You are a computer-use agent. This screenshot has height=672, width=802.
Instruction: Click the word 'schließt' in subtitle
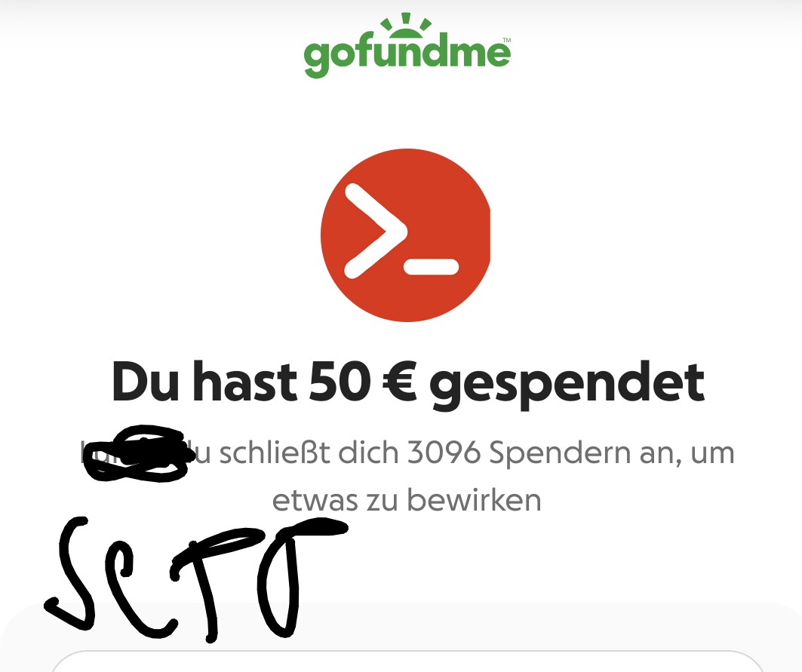[x=274, y=453]
